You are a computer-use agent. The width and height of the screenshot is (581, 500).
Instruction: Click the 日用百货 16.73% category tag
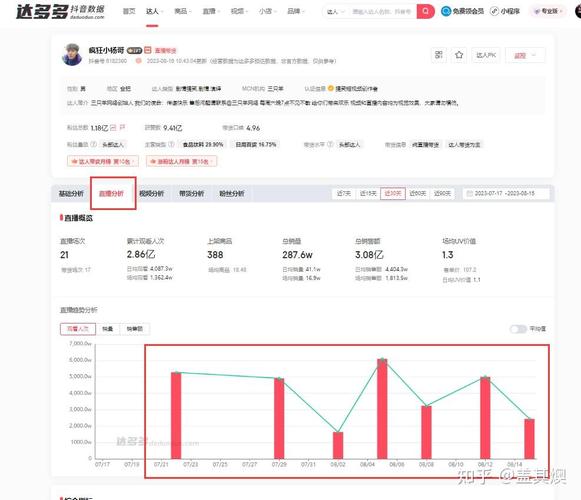[256, 144]
